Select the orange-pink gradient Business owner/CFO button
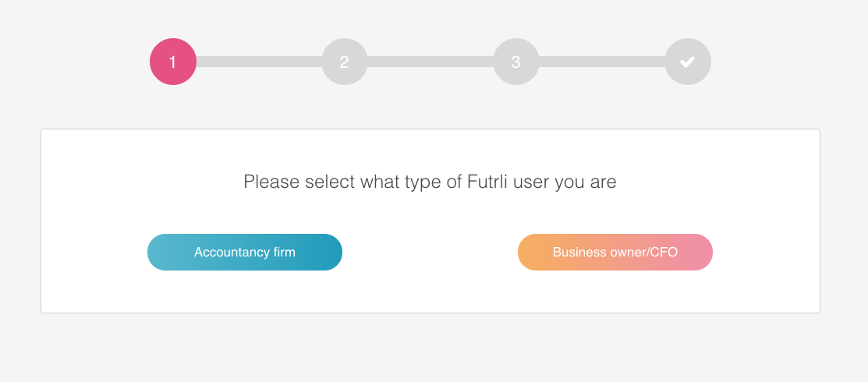The width and height of the screenshot is (868, 382). click(615, 252)
